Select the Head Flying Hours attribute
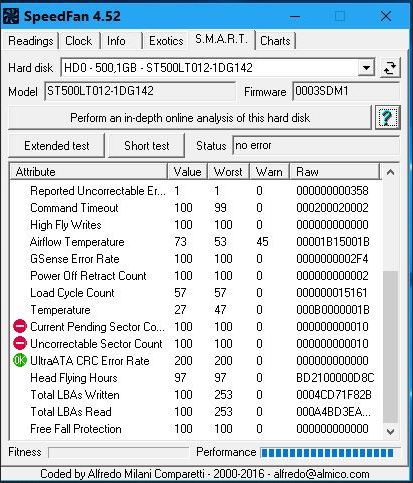 [74, 378]
